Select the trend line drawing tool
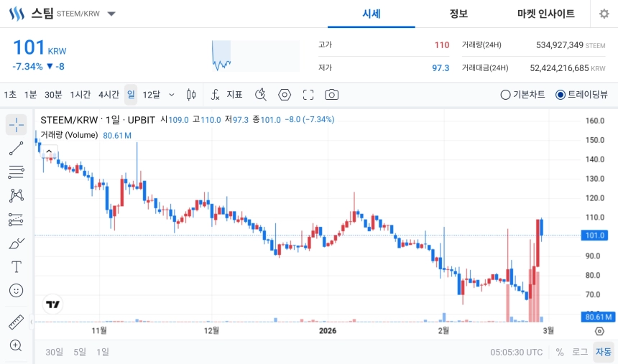Viewport: 618px width, 364px height. 16,149
